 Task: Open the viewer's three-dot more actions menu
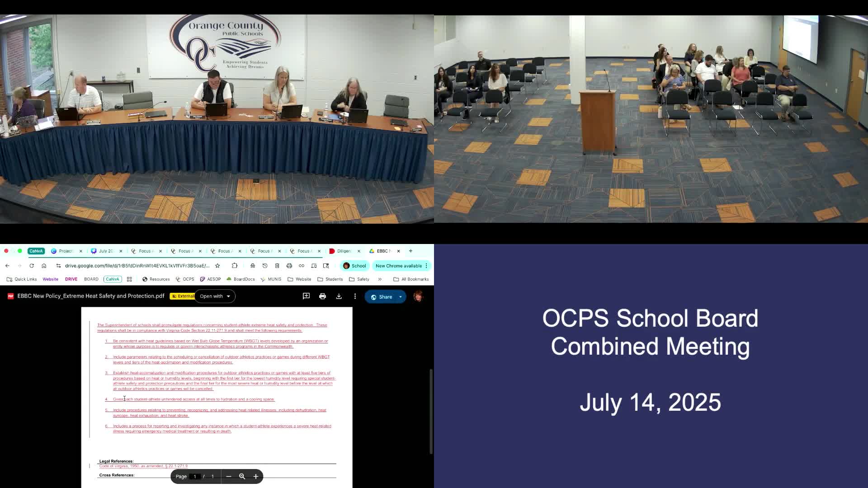pyautogui.click(x=355, y=296)
